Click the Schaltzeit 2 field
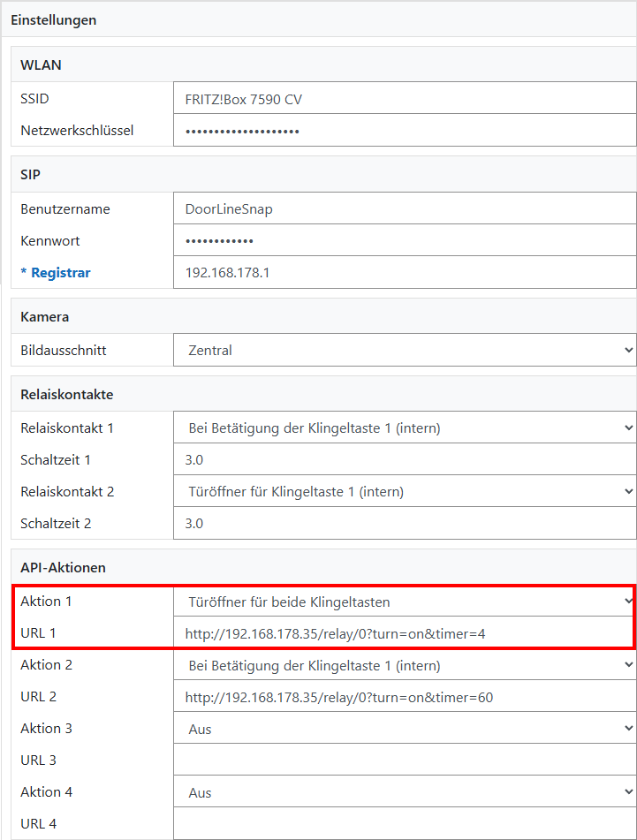This screenshot has height=840, width=637. point(404,523)
